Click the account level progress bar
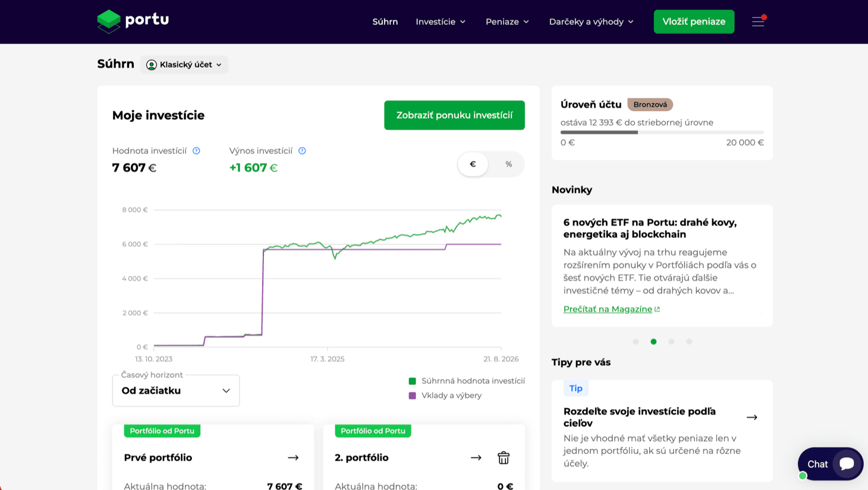The height and width of the screenshot is (490, 868). point(662,132)
